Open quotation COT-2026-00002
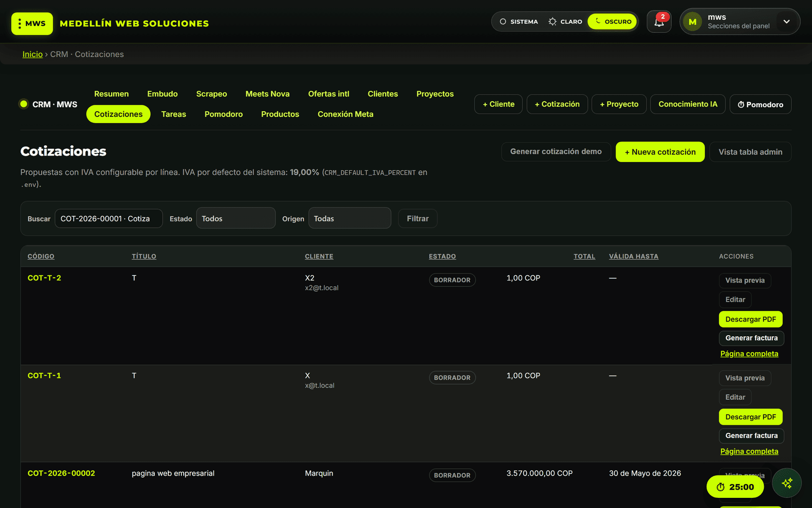Image resolution: width=812 pixels, height=508 pixels. click(61, 473)
